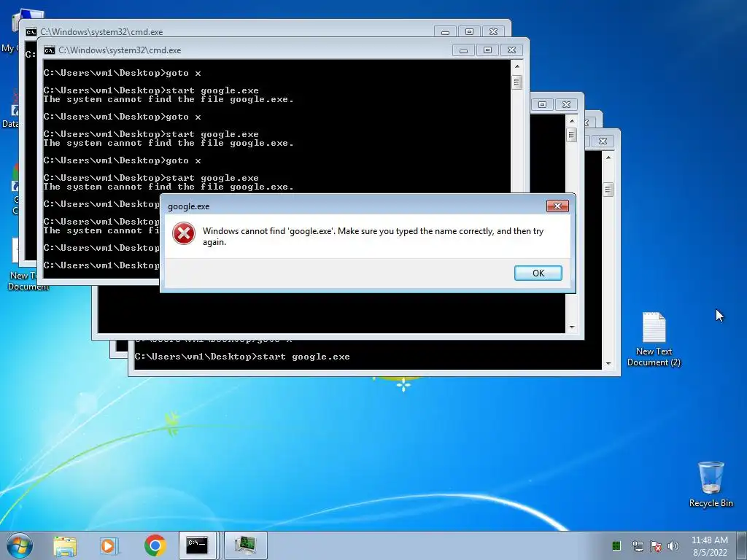Minimize the rear-most cmd.exe window

pyautogui.click(x=445, y=32)
